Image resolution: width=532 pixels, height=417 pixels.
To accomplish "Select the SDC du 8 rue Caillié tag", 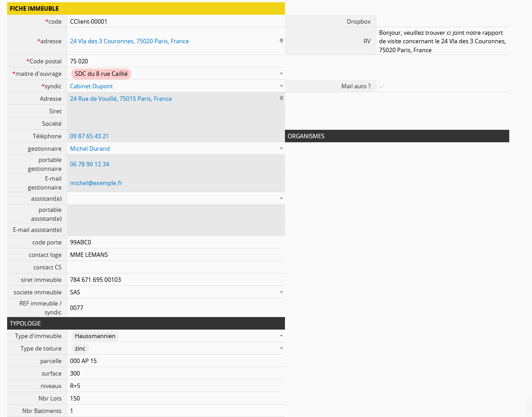I will coord(101,74).
